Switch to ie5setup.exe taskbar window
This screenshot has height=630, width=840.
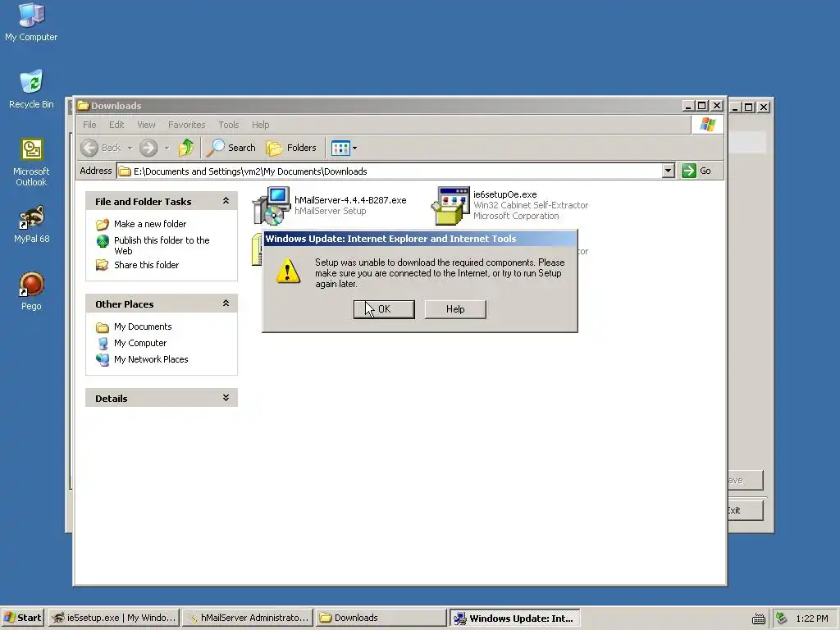[113, 618]
